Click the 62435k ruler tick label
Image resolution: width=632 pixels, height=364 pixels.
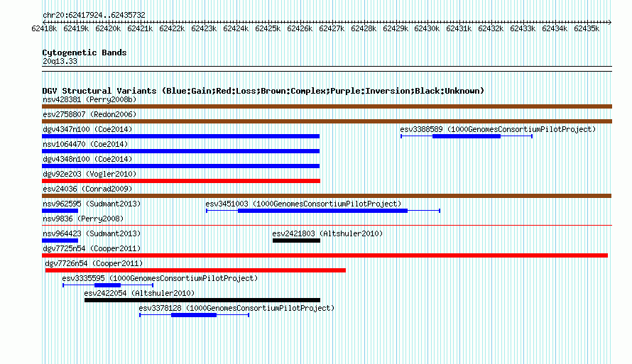tap(587, 28)
